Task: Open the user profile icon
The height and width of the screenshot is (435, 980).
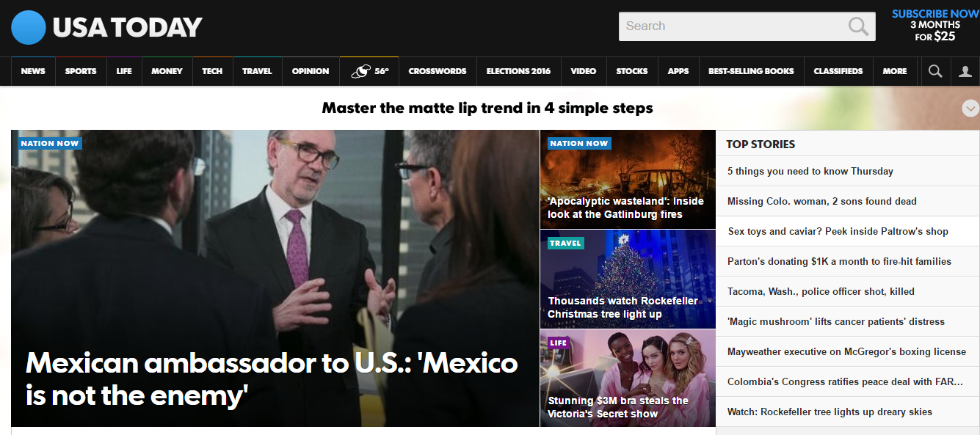Action: click(965, 72)
